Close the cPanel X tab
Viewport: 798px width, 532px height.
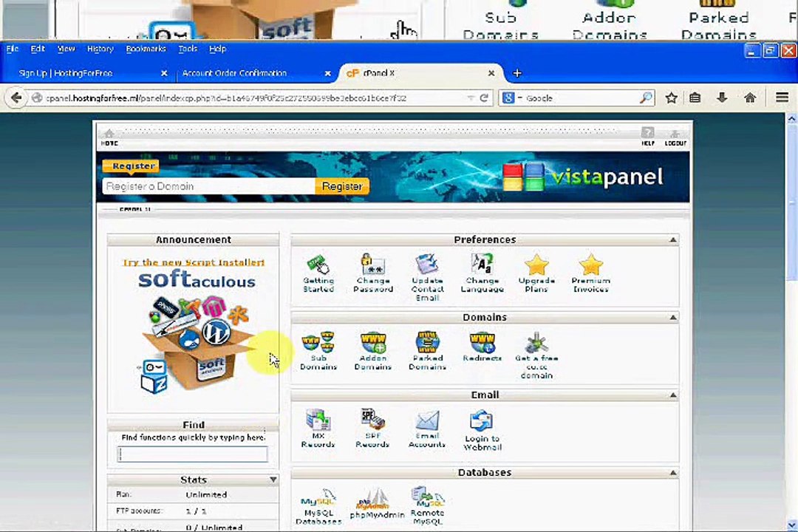coord(491,73)
